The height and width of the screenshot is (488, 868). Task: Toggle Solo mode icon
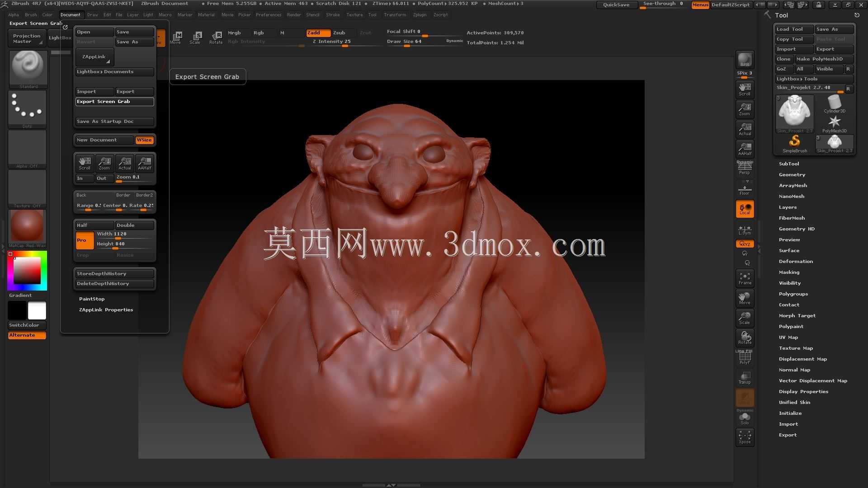[745, 418]
